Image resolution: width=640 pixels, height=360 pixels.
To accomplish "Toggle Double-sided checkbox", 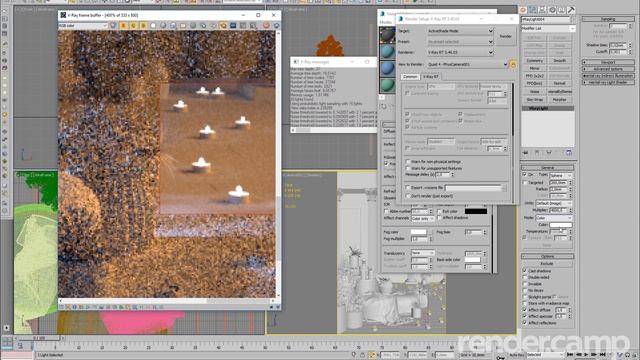I will point(525,277).
